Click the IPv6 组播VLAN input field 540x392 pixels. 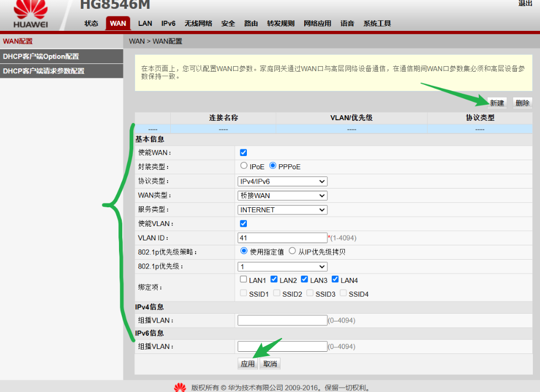pyautogui.click(x=282, y=347)
